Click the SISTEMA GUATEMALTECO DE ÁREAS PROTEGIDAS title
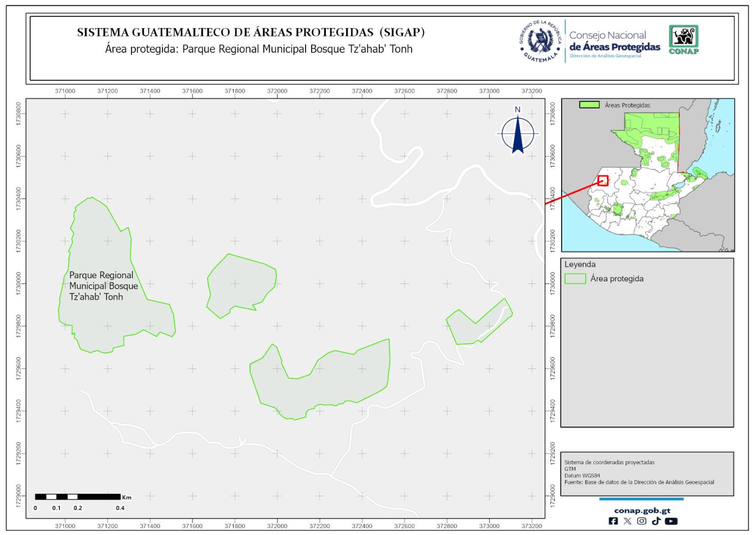 pyautogui.click(x=251, y=33)
